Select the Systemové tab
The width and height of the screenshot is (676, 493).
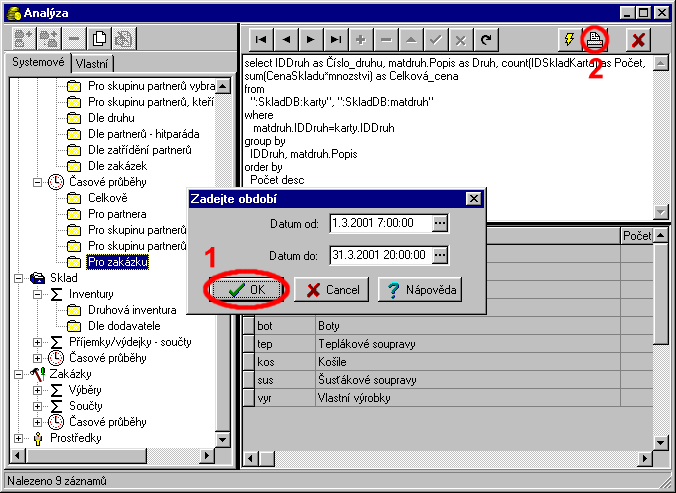(38, 64)
